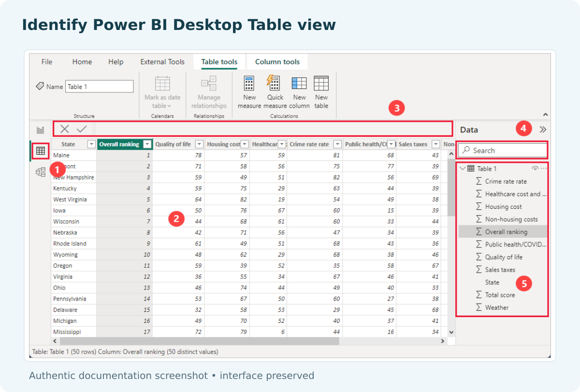
Task: Click magnifier icon in Search box
Action: pos(466,150)
